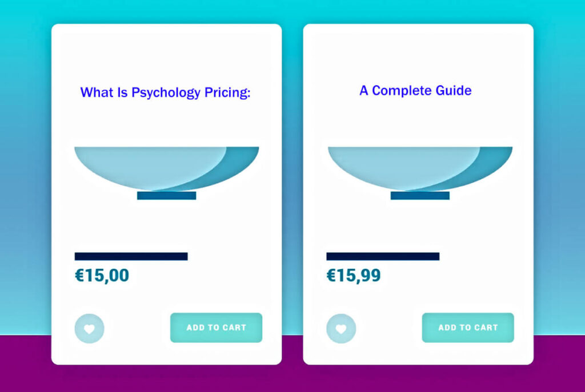Image resolution: width=585 pixels, height=392 pixels.
Task: Click the bowl's base stand on the right card
Action: [420, 197]
